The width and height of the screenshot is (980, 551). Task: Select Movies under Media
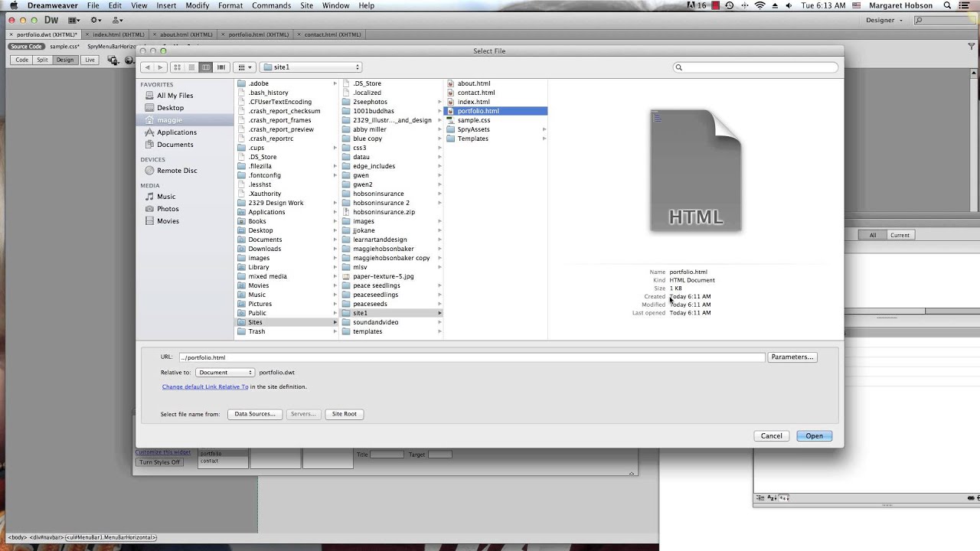[168, 221]
